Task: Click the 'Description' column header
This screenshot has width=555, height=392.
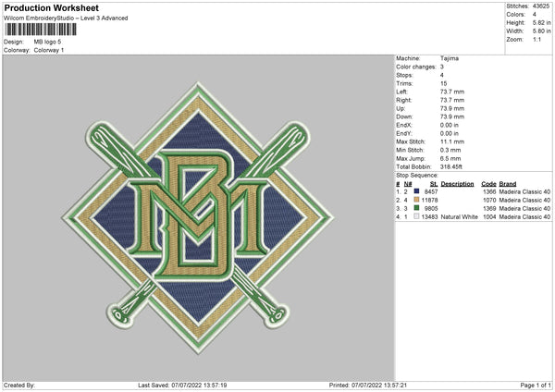Action: pyautogui.click(x=457, y=184)
